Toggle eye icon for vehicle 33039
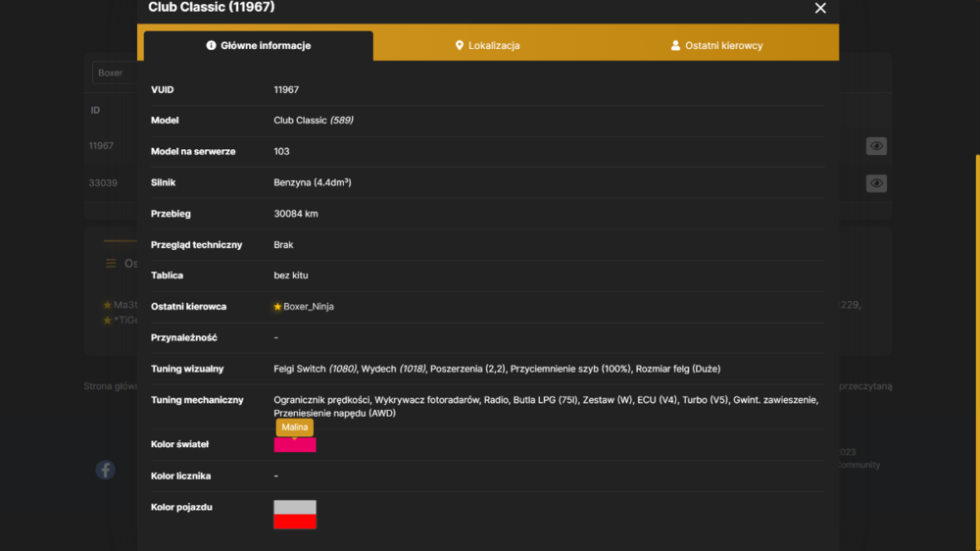Screen dimensions: 980x551 click(876, 183)
